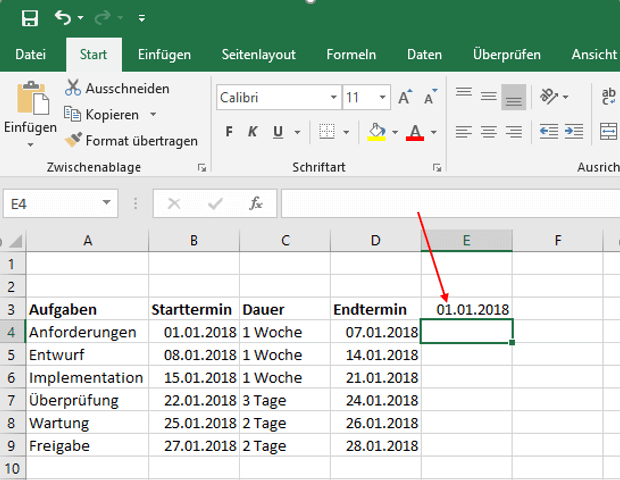The height and width of the screenshot is (480, 620).
Task: Toggle center horizontal text alignment
Action: pos(489,131)
